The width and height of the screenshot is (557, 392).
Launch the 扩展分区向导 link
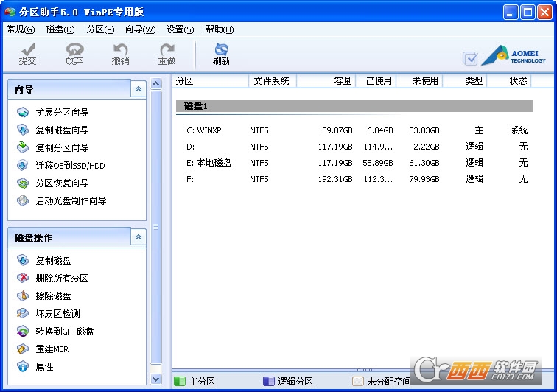click(x=62, y=113)
